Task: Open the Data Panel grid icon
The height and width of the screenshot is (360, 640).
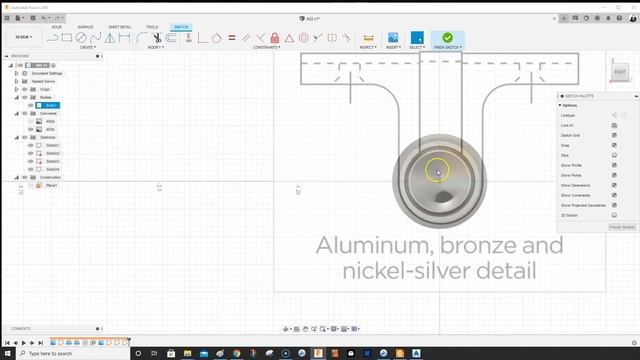Action: 7,18
